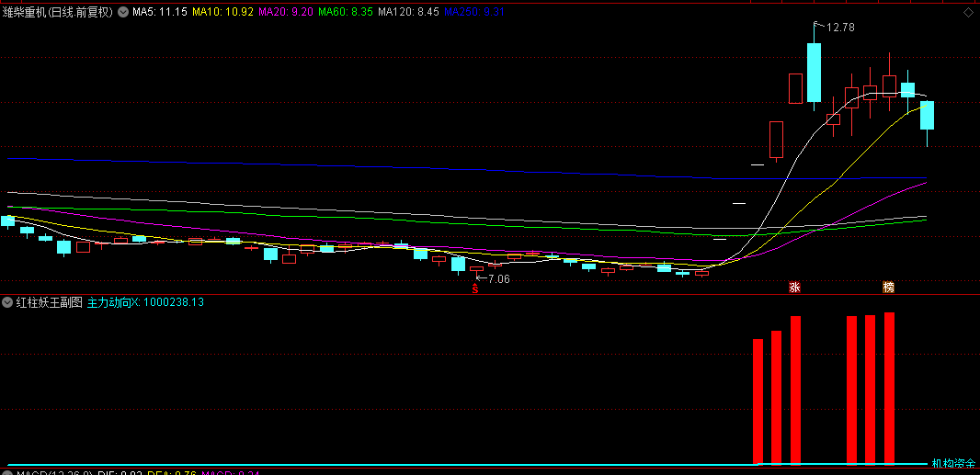Select the blue MA250 label
Image resolution: width=980 pixels, height=475 pixels.
tap(474, 12)
